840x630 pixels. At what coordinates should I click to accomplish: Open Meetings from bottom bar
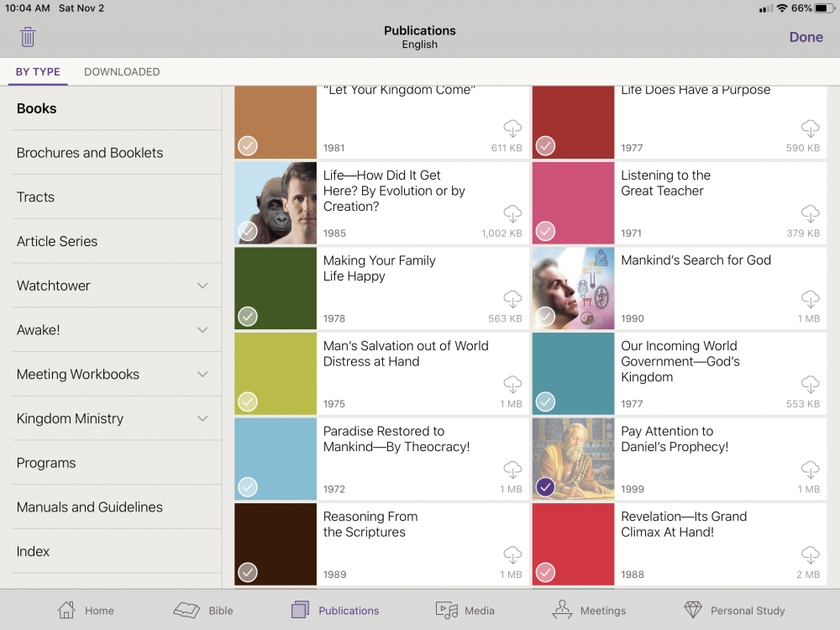click(562, 610)
